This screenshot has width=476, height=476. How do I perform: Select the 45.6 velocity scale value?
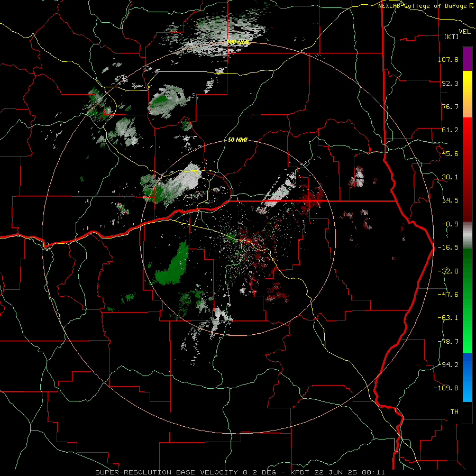point(450,153)
